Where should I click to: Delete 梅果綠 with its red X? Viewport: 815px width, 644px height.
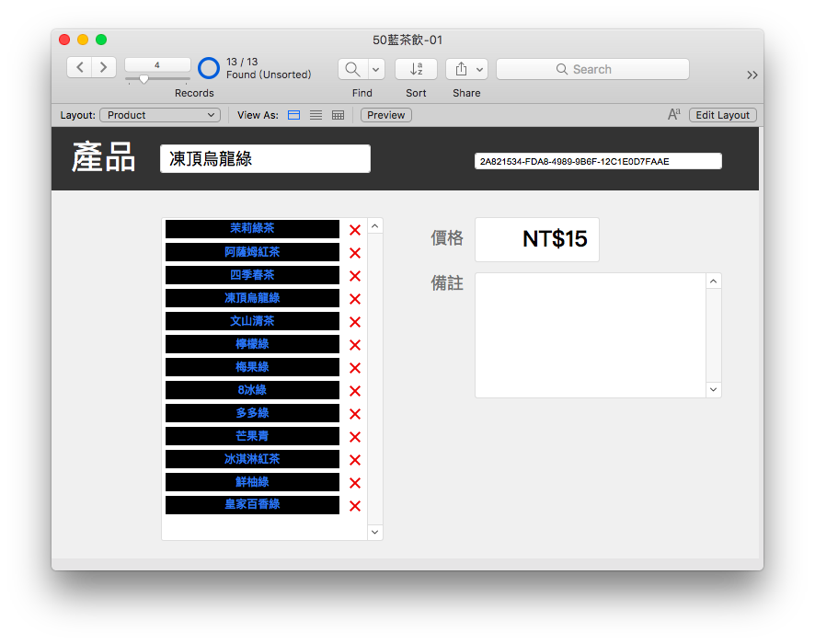coord(355,368)
